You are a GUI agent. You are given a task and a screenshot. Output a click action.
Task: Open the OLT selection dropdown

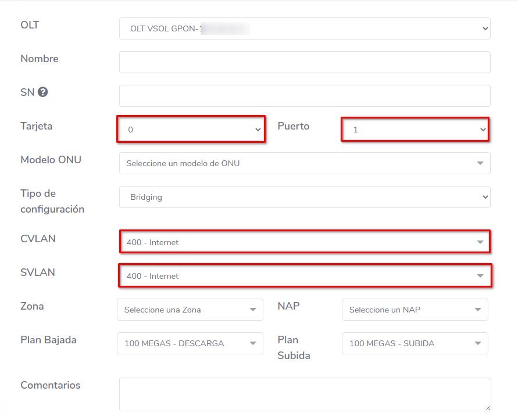[x=304, y=28]
